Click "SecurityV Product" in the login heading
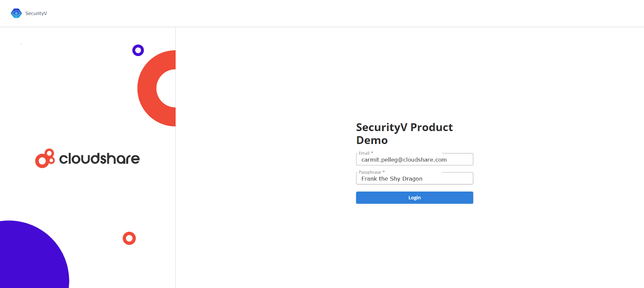Viewport: 644px width, 288px height. 404,127
